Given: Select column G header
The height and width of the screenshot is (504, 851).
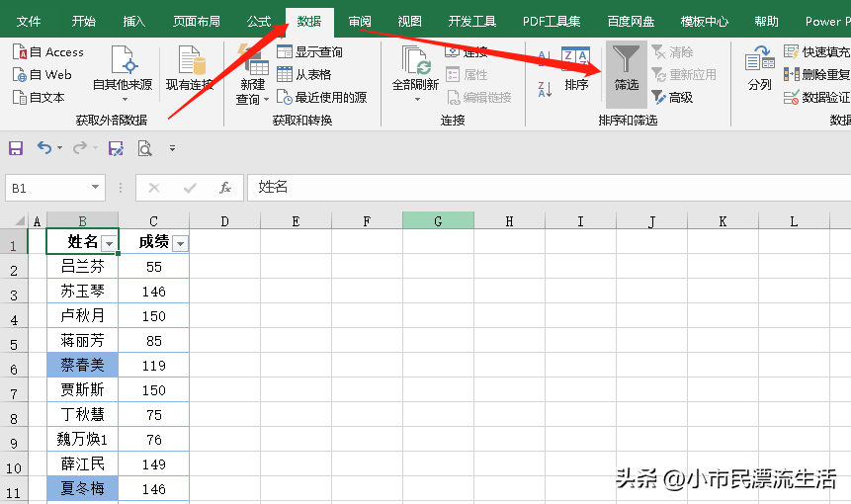Looking at the screenshot, I should click(x=438, y=220).
